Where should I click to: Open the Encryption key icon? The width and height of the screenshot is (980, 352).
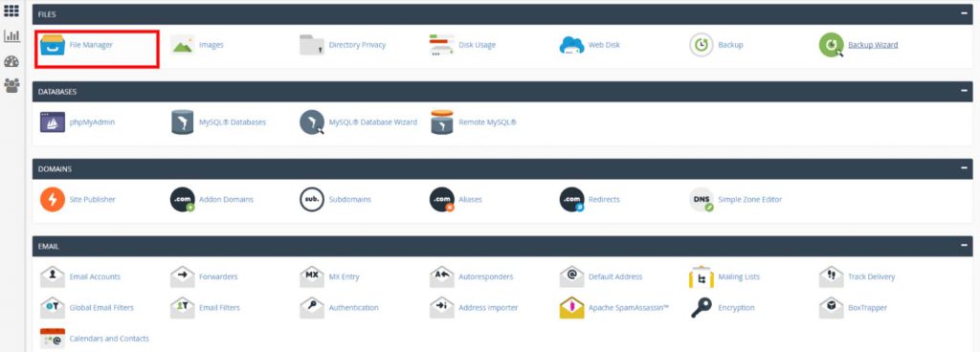click(702, 308)
